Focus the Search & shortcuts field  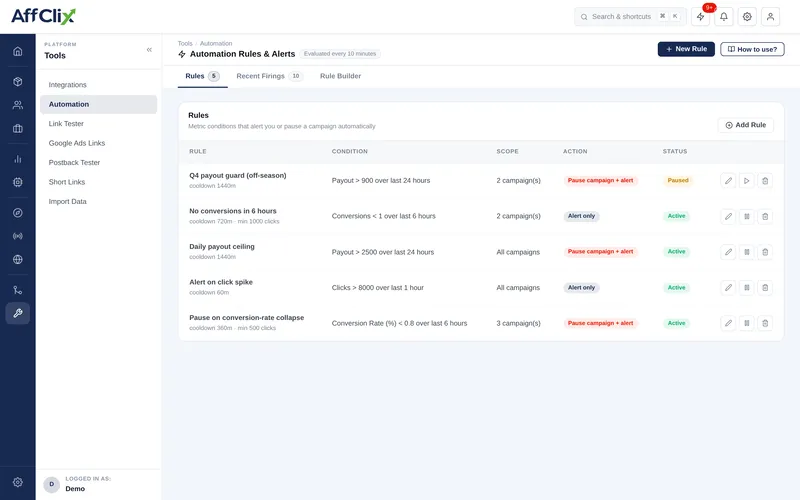630,17
